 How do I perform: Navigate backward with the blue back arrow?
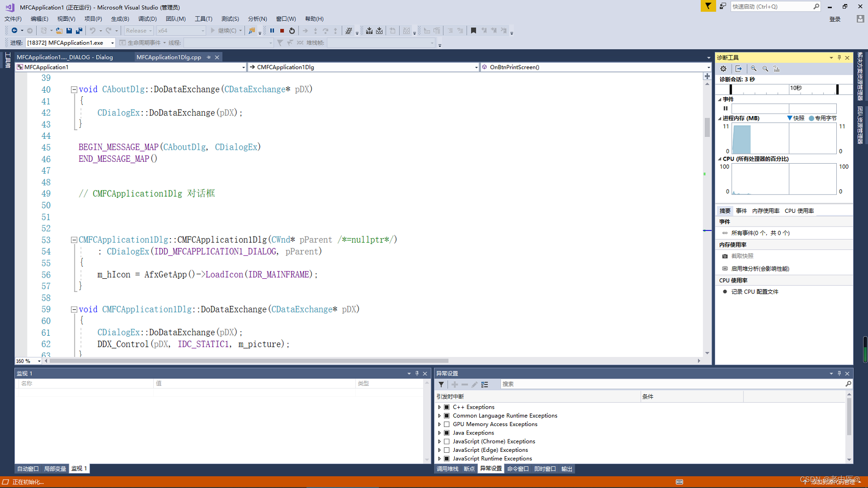(x=14, y=31)
